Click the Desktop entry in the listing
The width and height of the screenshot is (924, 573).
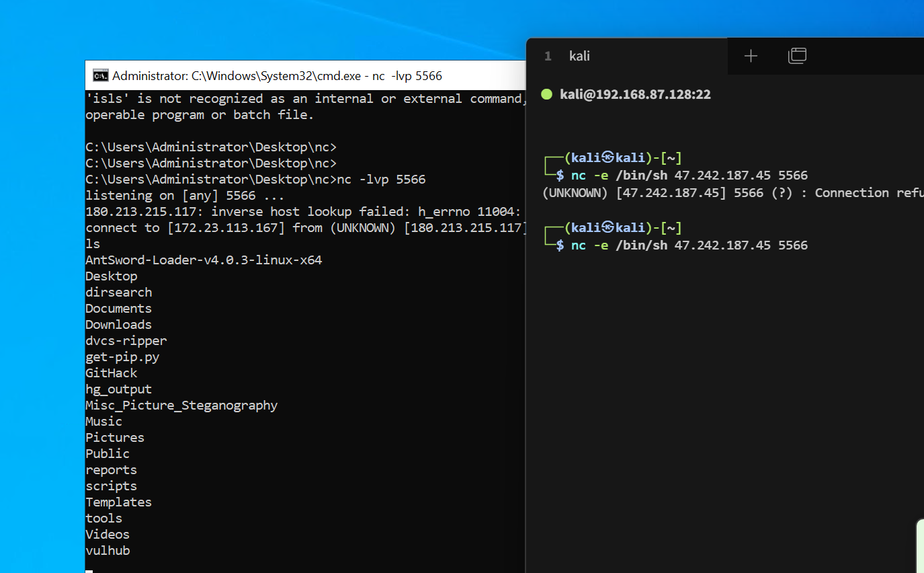pos(112,276)
